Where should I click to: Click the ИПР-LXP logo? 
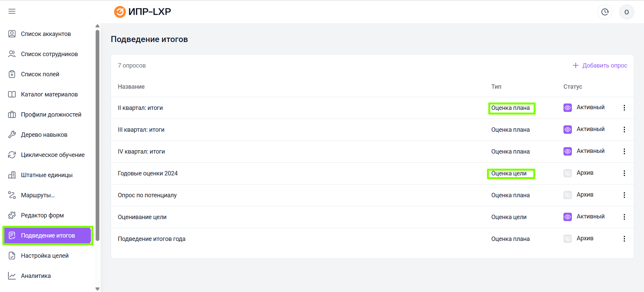[143, 12]
